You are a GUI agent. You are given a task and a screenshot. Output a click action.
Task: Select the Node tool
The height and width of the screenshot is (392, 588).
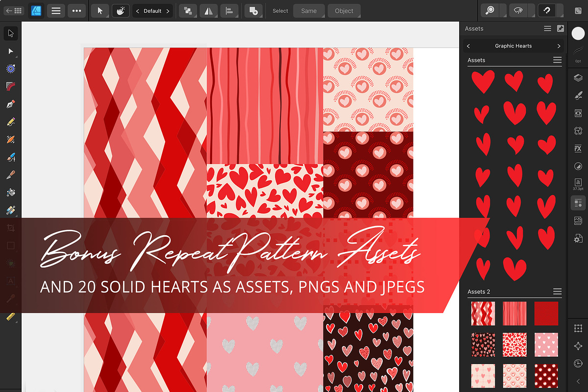pos(11,51)
